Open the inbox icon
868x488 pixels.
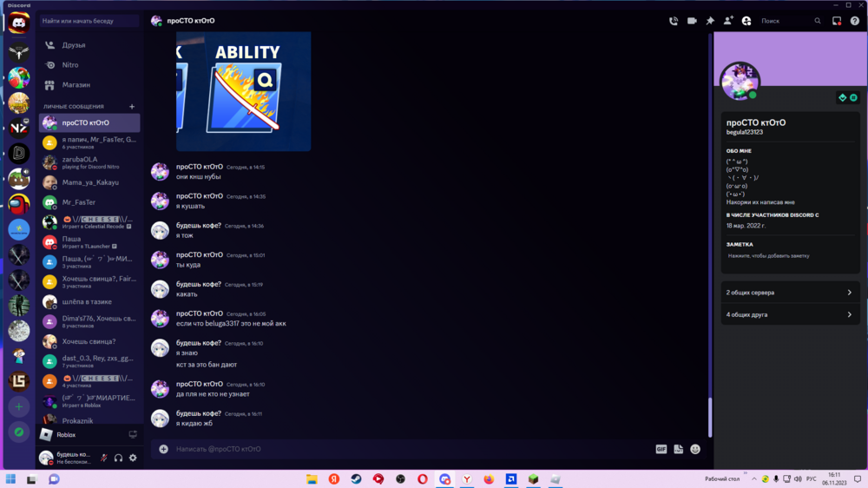coord(837,21)
